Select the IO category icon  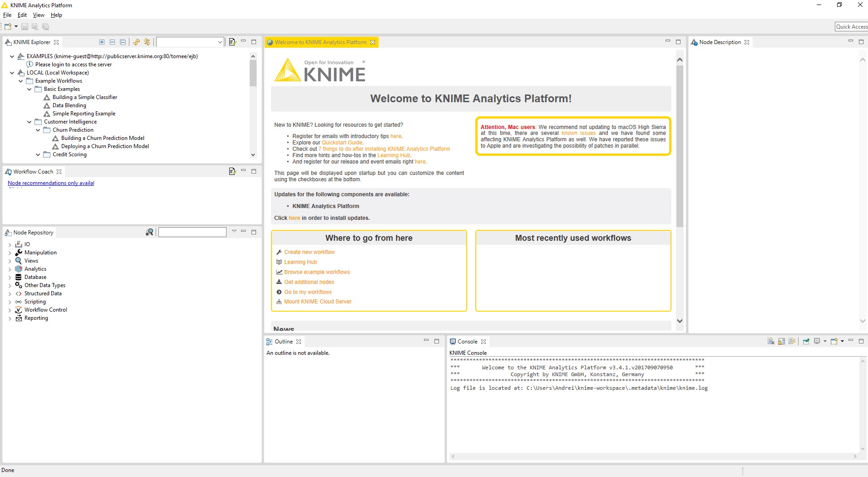point(19,244)
